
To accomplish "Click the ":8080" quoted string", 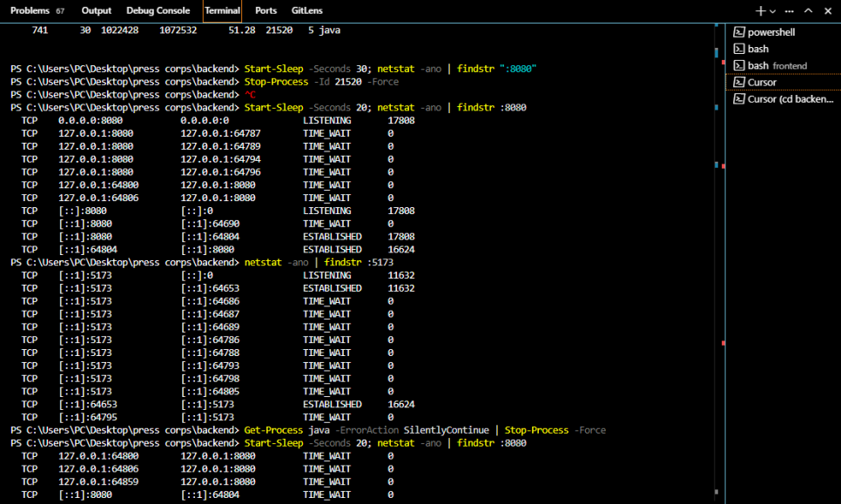I will pyautogui.click(x=518, y=69).
